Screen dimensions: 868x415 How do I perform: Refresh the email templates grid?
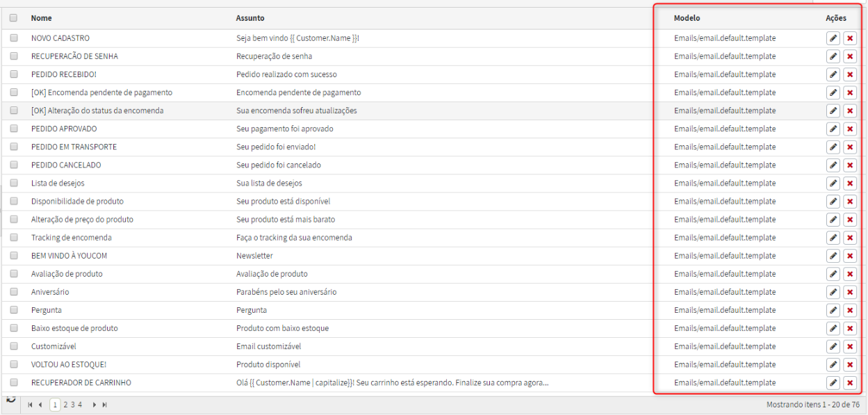click(11, 400)
